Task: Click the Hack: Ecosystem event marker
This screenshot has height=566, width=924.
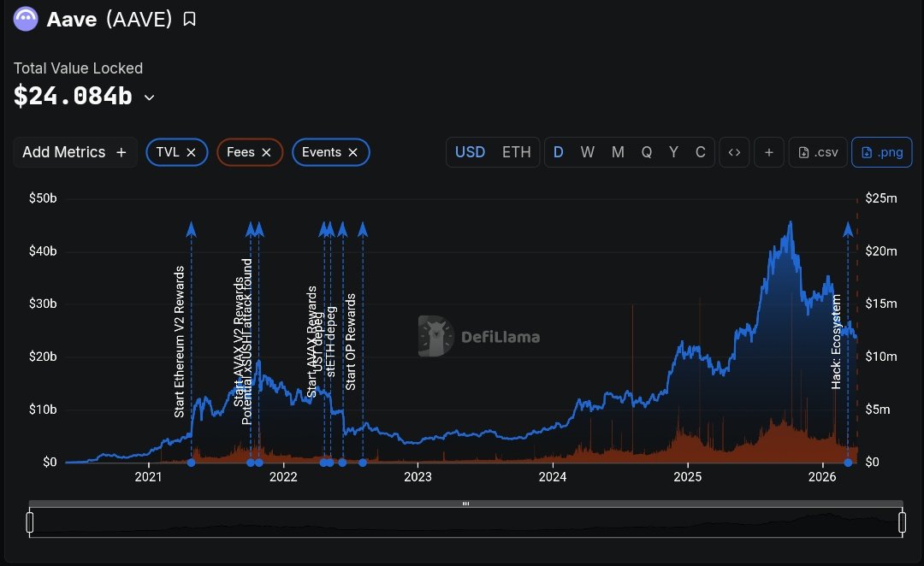Action: coord(847,228)
